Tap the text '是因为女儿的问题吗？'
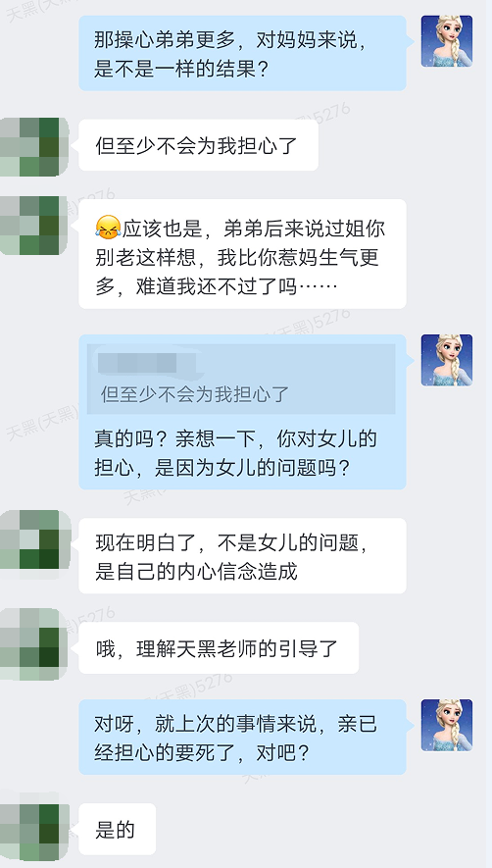 (x=252, y=468)
